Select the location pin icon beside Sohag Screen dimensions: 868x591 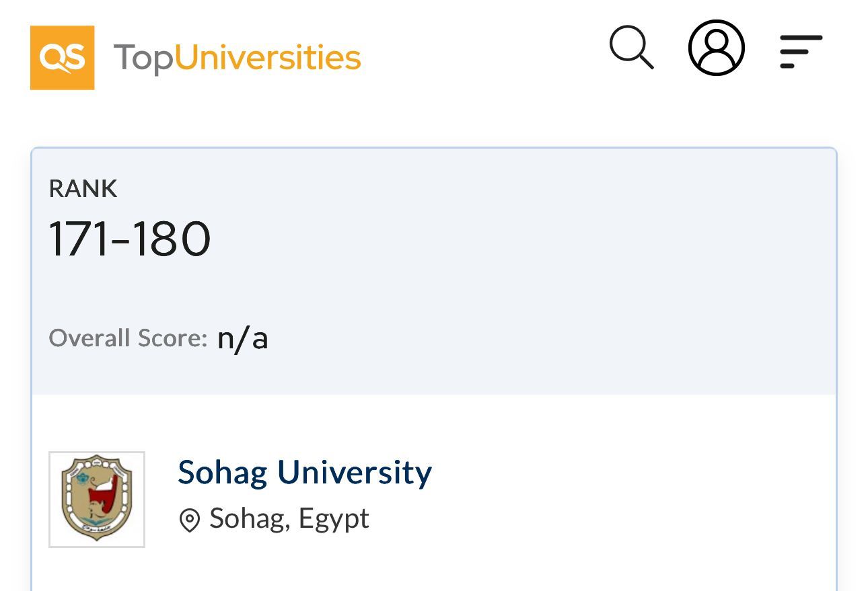(189, 518)
